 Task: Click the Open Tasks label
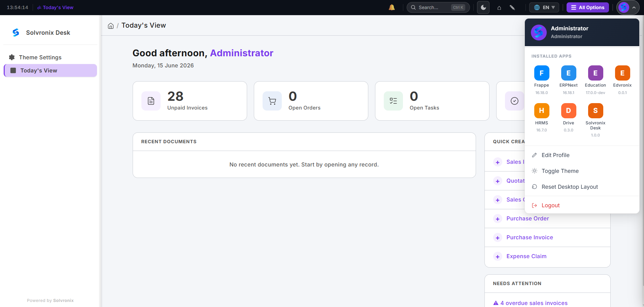coord(424,108)
